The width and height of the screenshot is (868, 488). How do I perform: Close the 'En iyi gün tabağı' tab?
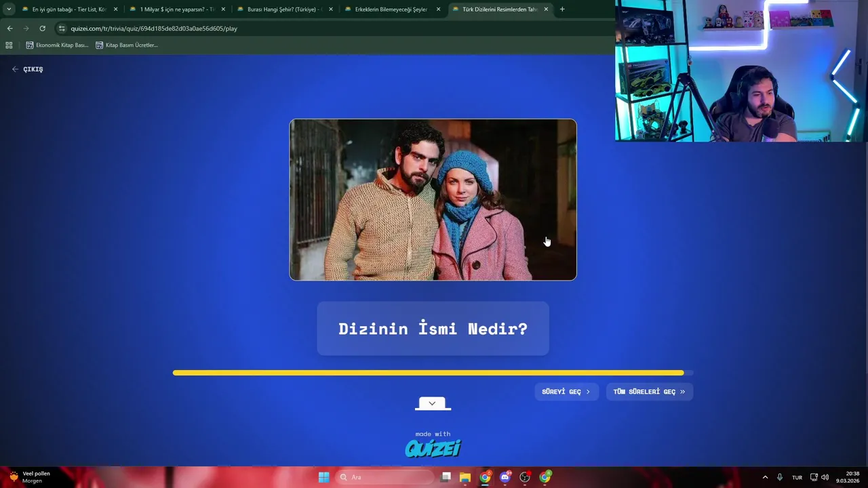click(x=115, y=9)
